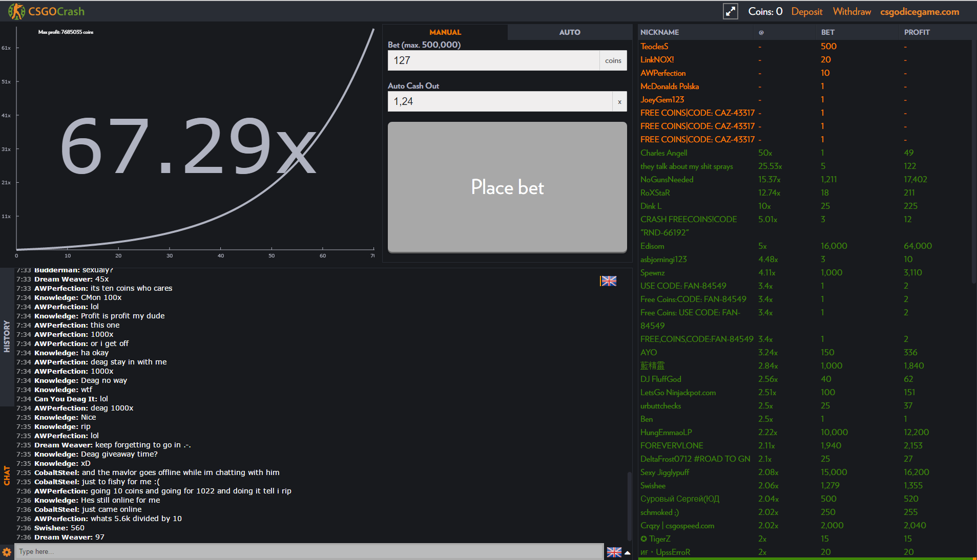The width and height of the screenshot is (977, 560).
Task: Click player Charles Angell row
Action: click(x=805, y=153)
